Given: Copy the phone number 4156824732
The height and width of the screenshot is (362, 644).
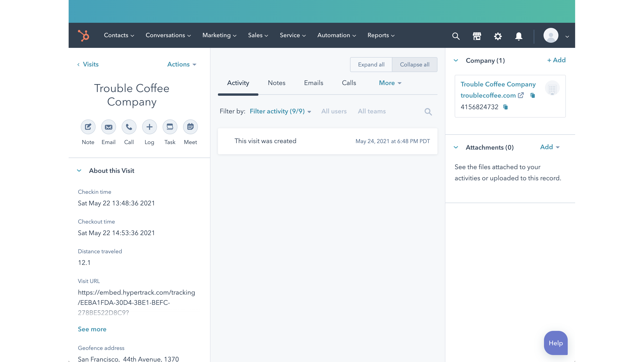Looking at the screenshot, I should pos(505,107).
